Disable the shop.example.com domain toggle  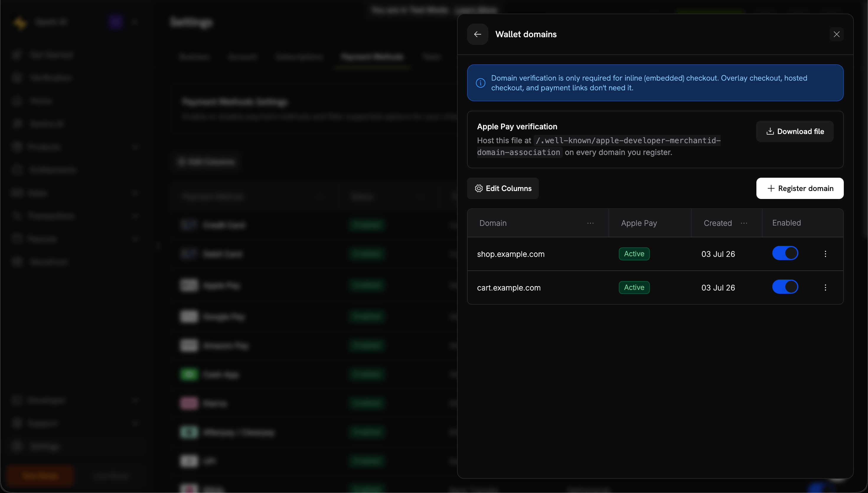point(785,253)
